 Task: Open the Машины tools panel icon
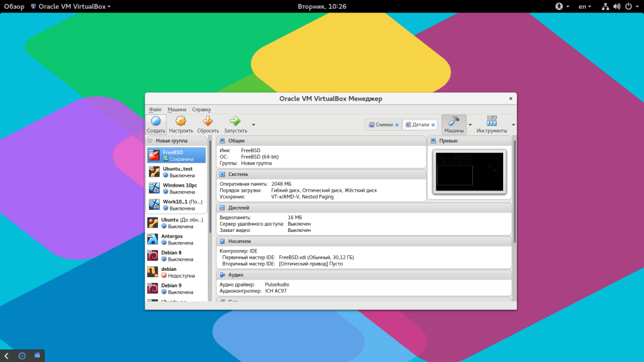coord(453,121)
